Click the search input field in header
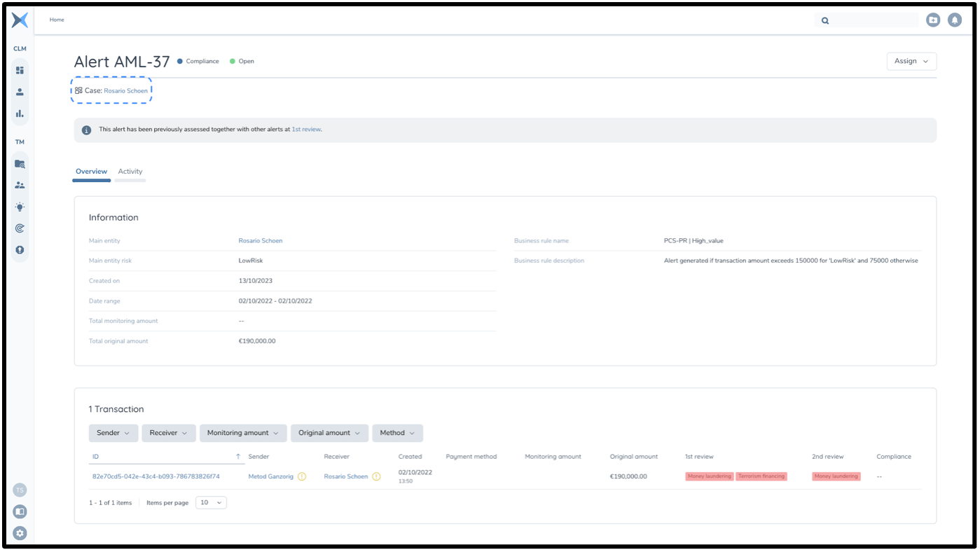Screen dimensions: 980x552 [x=874, y=20]
